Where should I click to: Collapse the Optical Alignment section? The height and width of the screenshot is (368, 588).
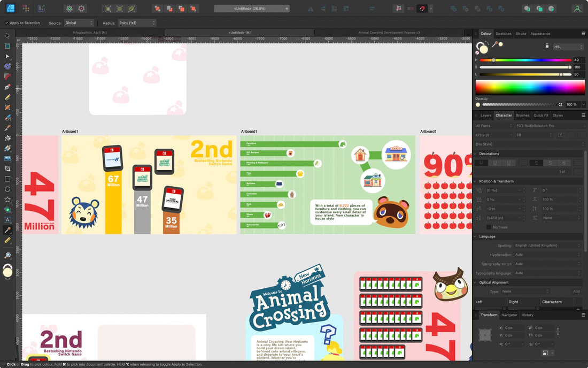click(476, 282)
